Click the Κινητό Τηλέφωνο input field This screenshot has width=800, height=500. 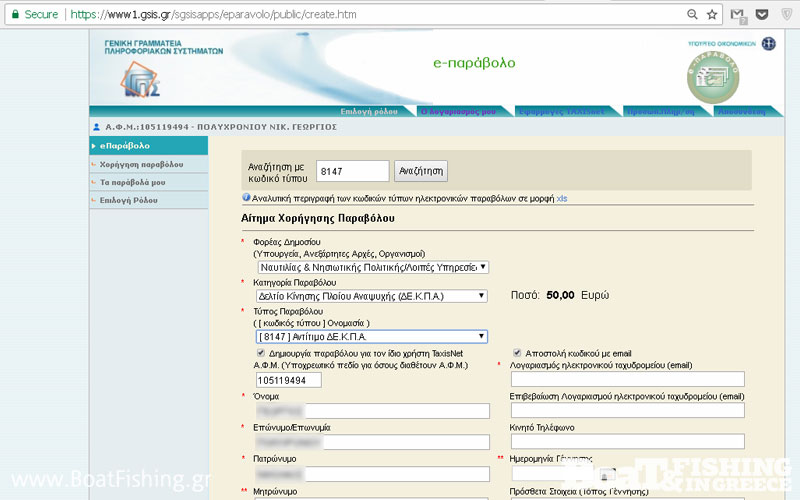coord(621,441)
